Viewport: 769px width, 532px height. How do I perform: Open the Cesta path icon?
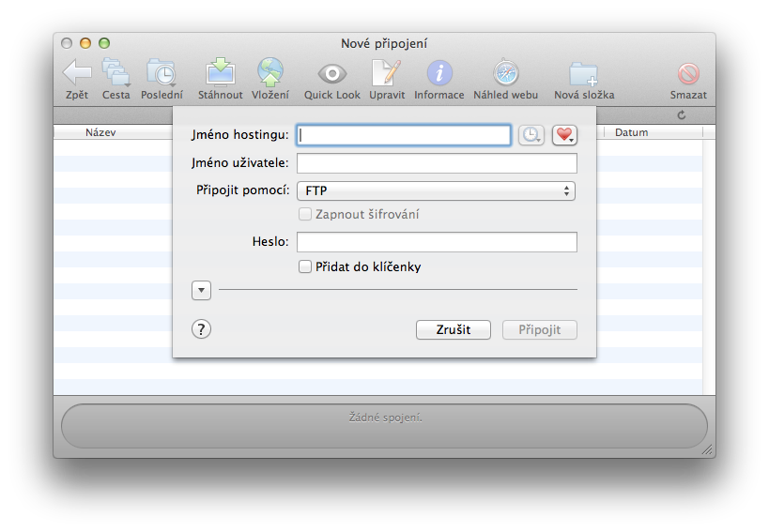pos(116,73)
